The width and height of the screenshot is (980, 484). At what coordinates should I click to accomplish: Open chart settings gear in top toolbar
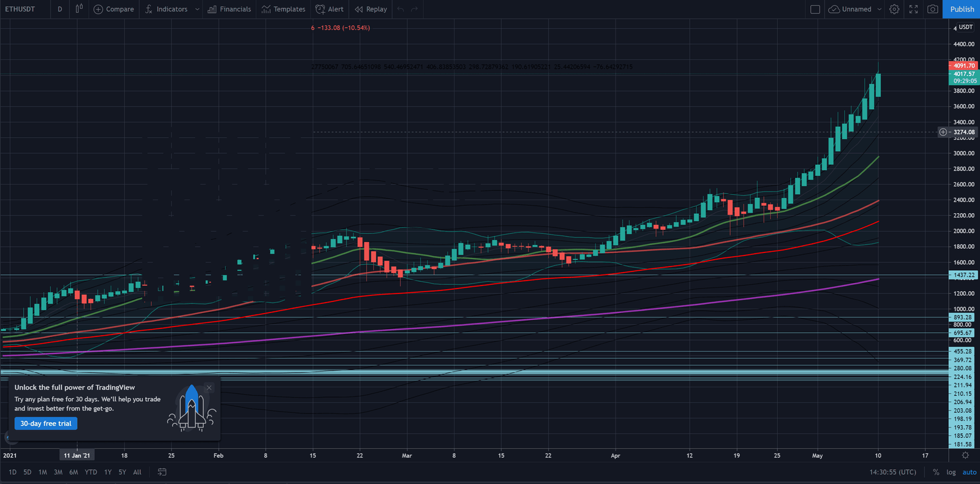pyautogui.click(x=894, y=9)
